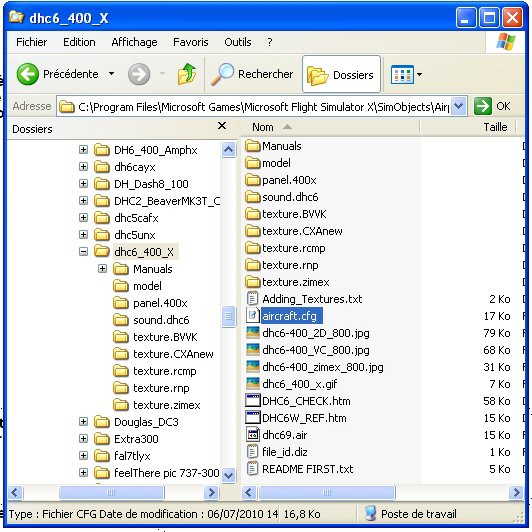The width and height of the screenshot is (532, 532).
Task: Select texture.rcmp folder icon in file list
Action: (x=252, y=248)
